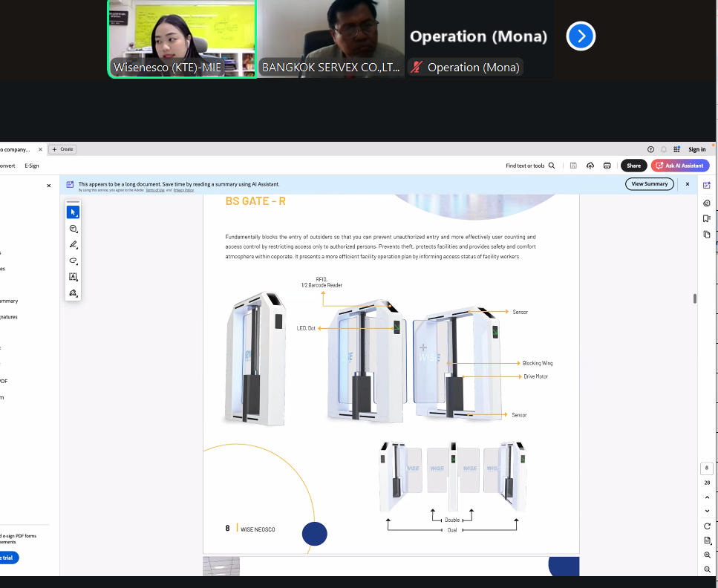Click the Ask AI Assistant button
The height and width of the screenshot is (588, 718).
tap(680, 166)
